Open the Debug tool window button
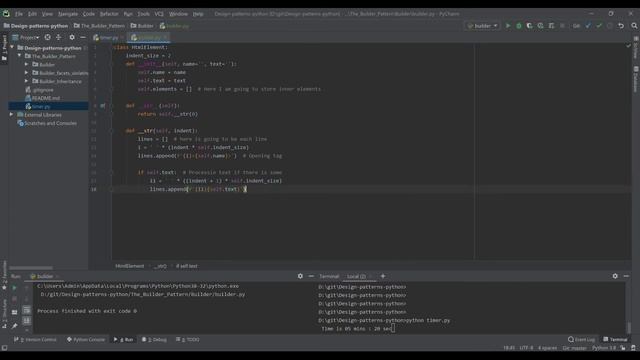This screenshot has width=640, height=360. [155, 340]
